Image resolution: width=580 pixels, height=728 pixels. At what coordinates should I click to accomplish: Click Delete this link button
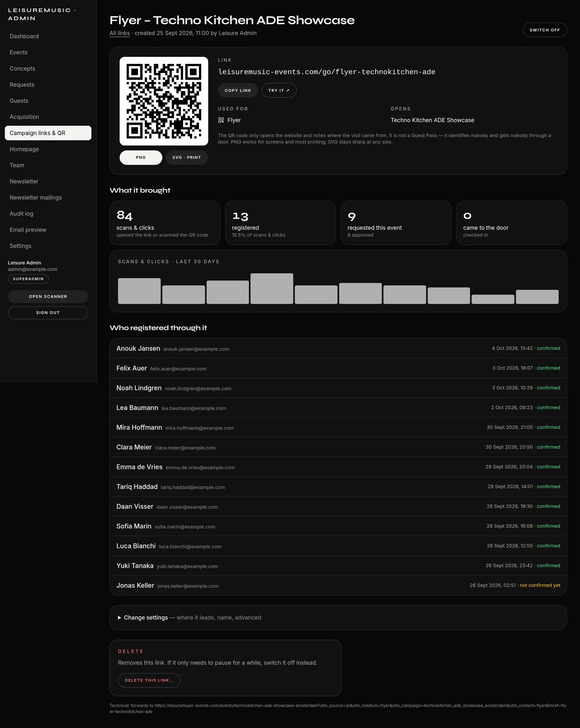149,680
